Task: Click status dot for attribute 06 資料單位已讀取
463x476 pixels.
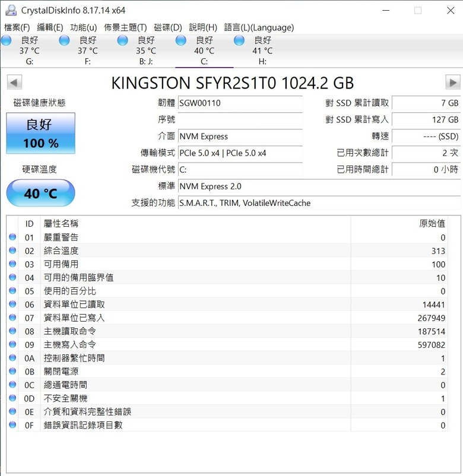Action: [x=12, y=304]
